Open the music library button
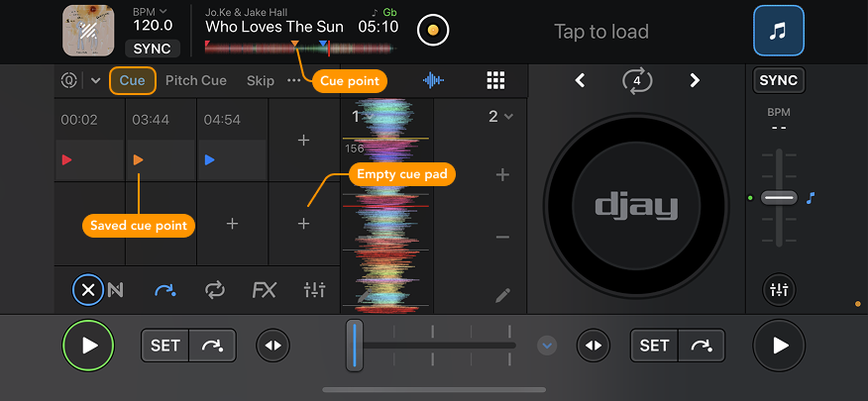This screenshot has height=401, width=868. (x=778, y=31)
